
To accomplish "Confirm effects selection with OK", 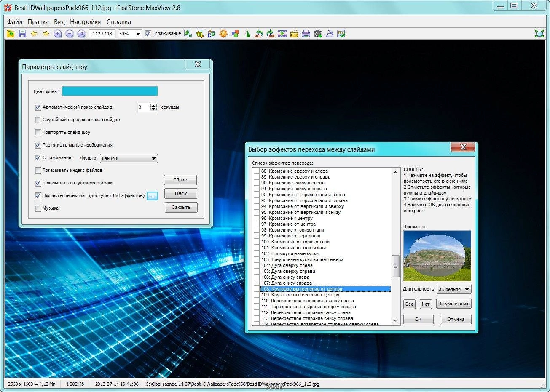I will [x=418, y=319].
